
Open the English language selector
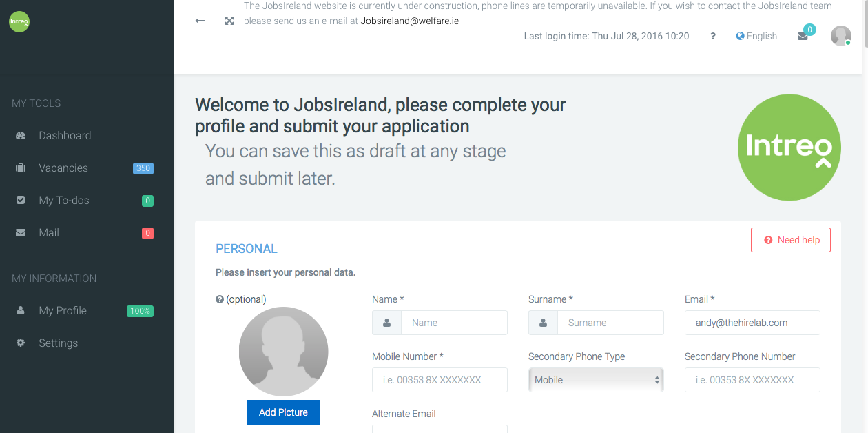tap(756, 36)
